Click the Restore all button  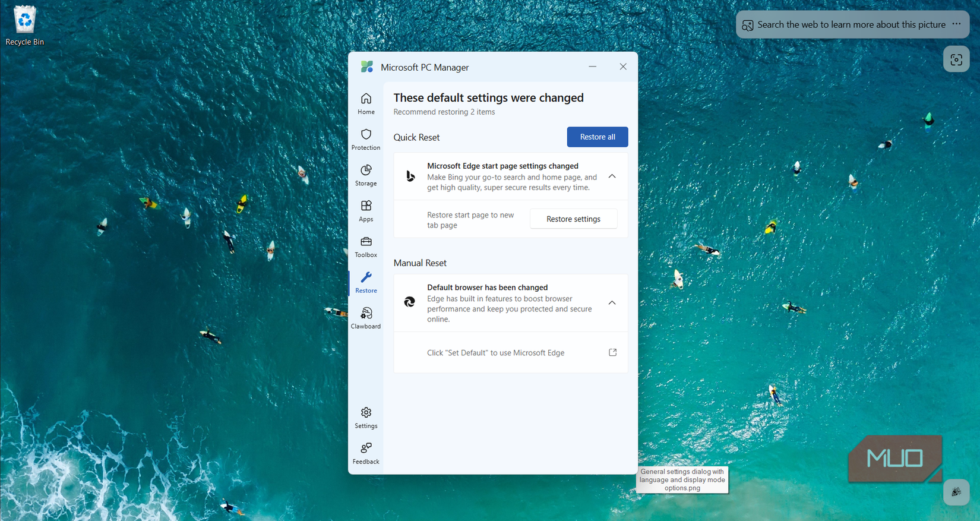597,137
